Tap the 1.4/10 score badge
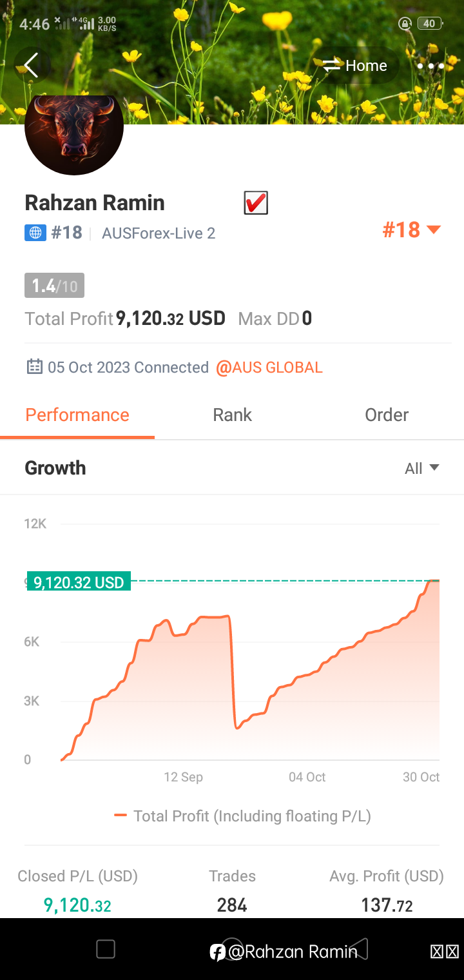464x980 pixels. (x=54, y=286)
